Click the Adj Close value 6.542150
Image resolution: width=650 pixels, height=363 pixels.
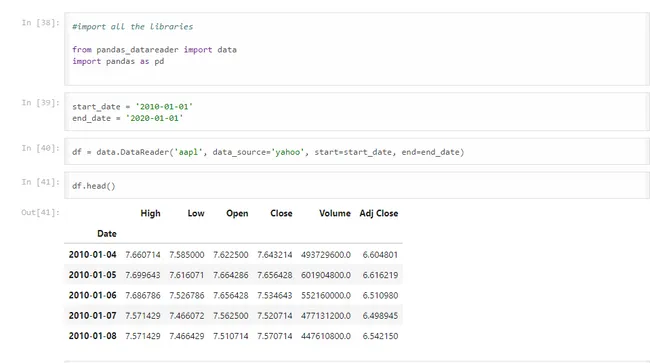click(x=380, y=336)
